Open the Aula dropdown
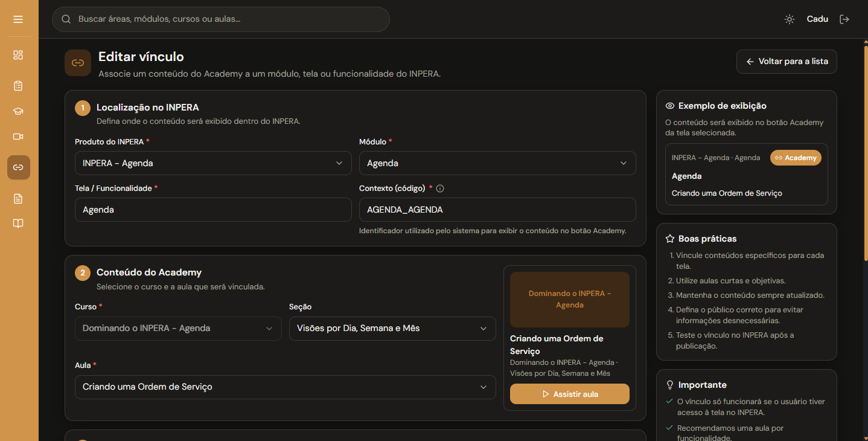 286,387
